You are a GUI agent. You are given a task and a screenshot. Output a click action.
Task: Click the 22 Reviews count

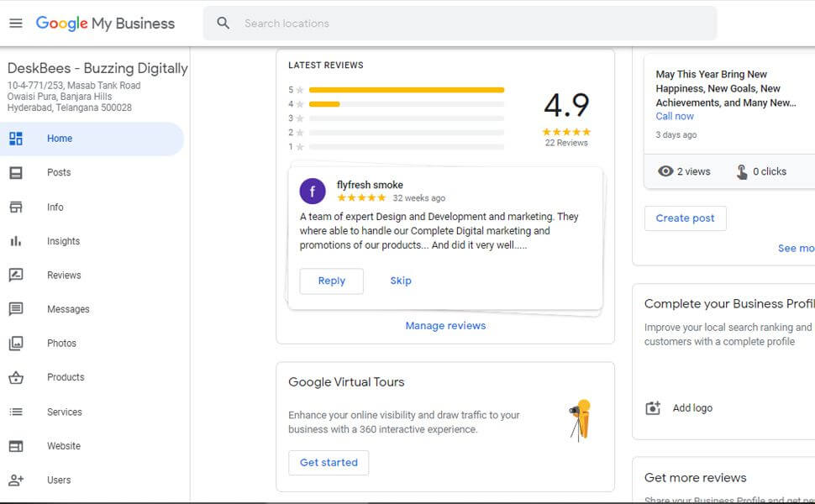[x=566, y=143]
